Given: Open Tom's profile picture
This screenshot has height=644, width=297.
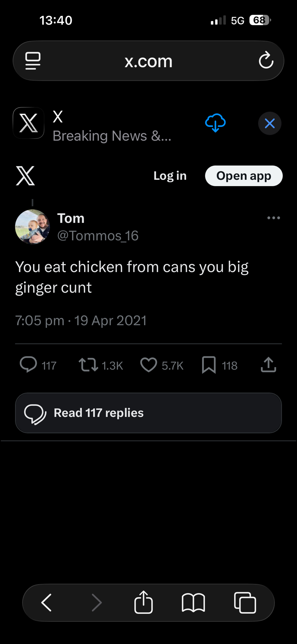Looking at the screenshot, I should coord(32,227).
